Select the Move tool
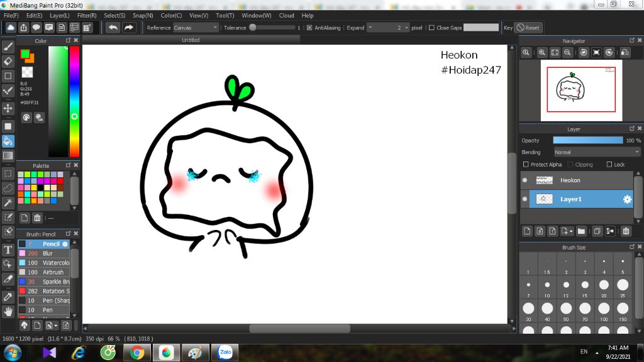 pyautogui.click(x=8, y=108)
